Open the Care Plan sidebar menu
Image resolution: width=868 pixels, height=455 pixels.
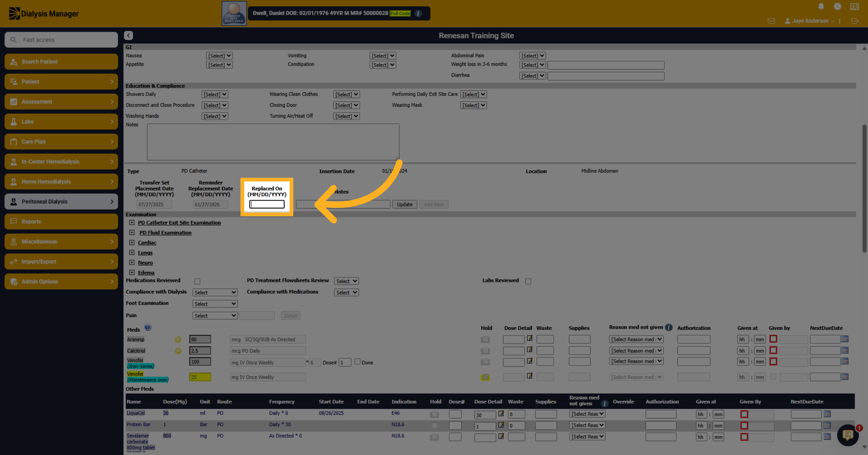click(x=61, y=142)
